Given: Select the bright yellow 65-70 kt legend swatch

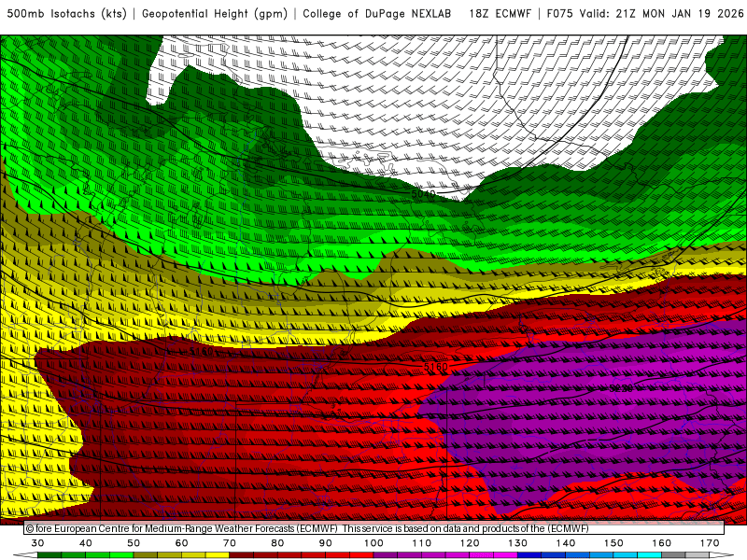Looking at the screenshot, I should tap(218, 554).
